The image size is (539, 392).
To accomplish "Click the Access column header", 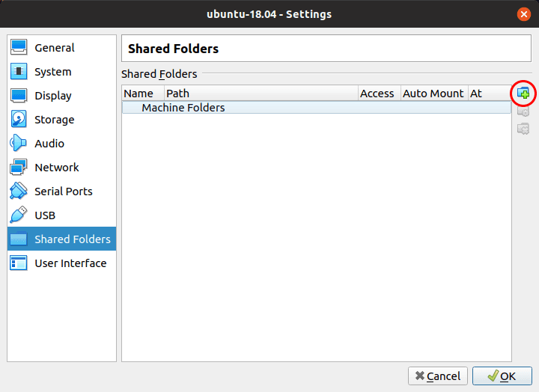I will [x=379, y=93].
